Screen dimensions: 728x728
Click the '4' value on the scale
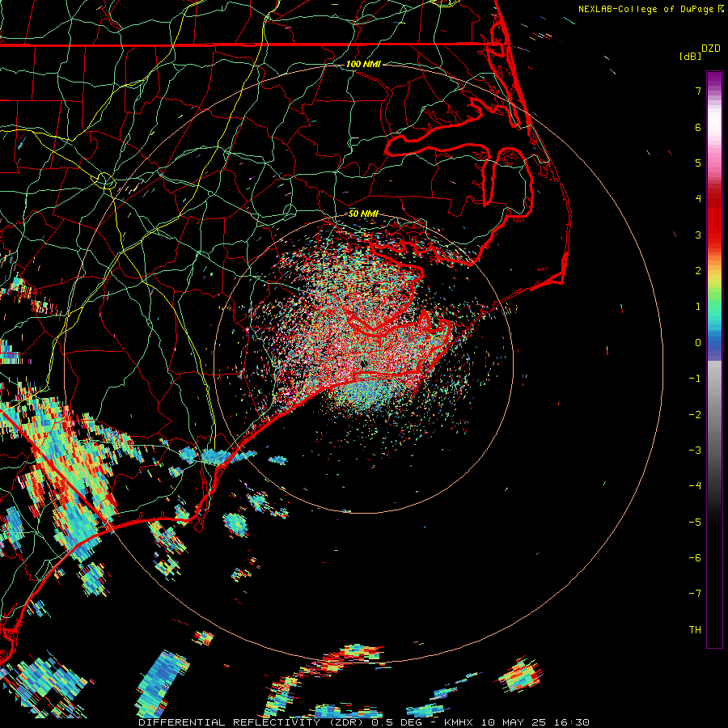tap(698, 199)
